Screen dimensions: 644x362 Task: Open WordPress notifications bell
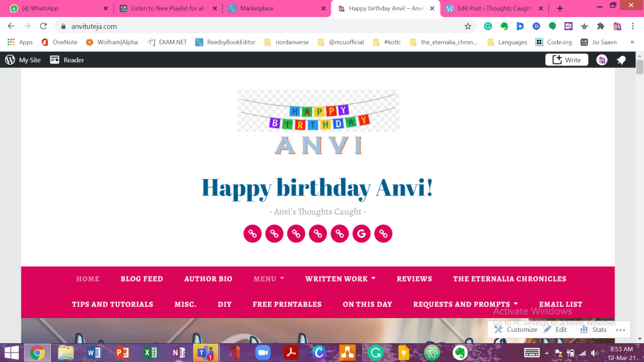(621, 60)
